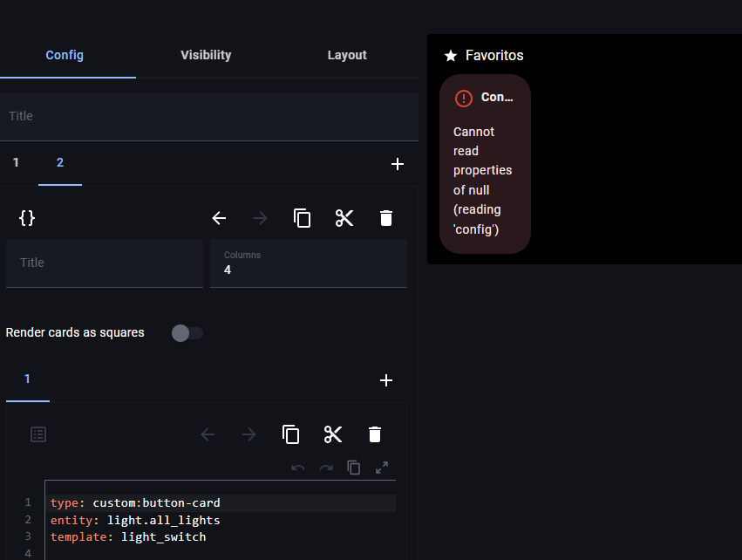Click the top Title input field
The height and width of the screenshot is (560, 742).
[209, 117]
